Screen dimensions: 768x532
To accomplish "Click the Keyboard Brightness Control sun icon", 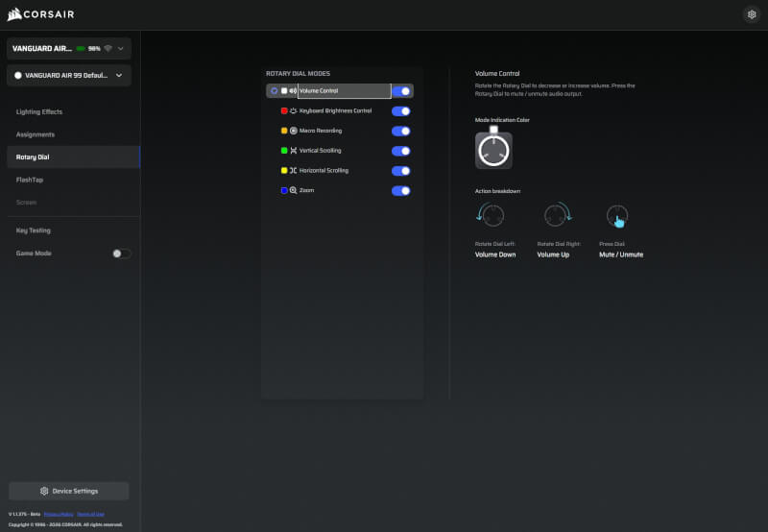I will pyautogui.click(x=294, y=111).
